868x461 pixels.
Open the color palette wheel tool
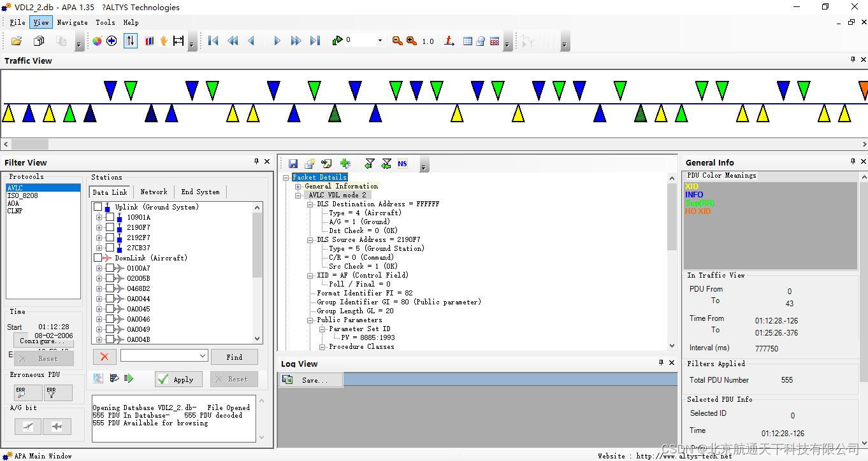point(97,41)
